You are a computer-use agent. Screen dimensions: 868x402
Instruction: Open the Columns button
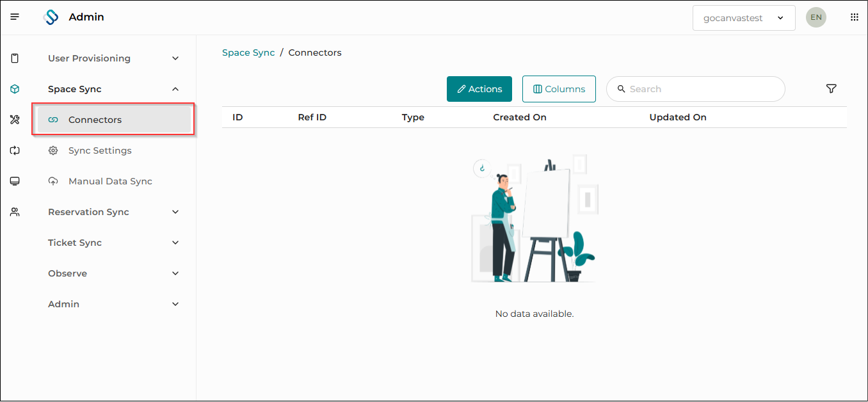[x=559, y=89]
